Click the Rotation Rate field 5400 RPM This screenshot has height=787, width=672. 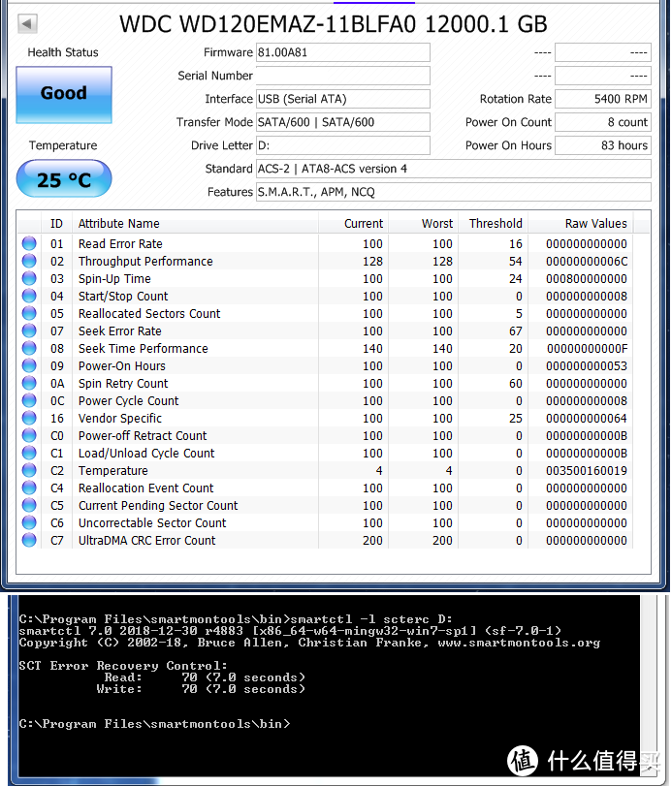(603, 99)
